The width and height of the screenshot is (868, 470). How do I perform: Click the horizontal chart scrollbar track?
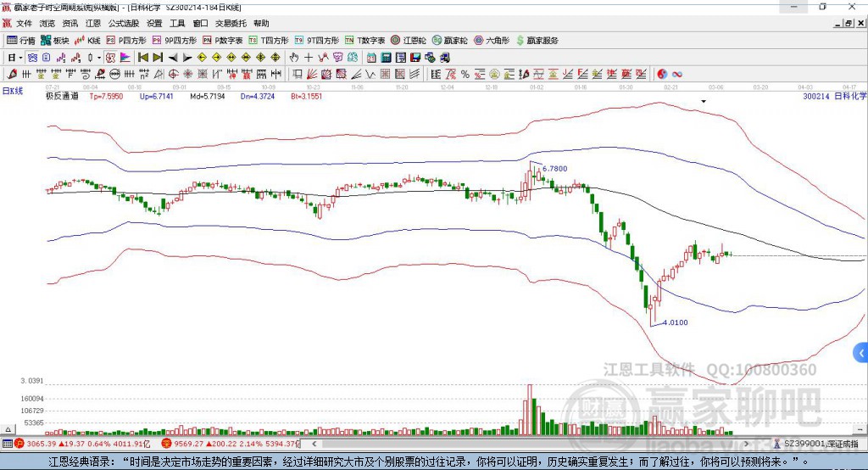[531, 444]
